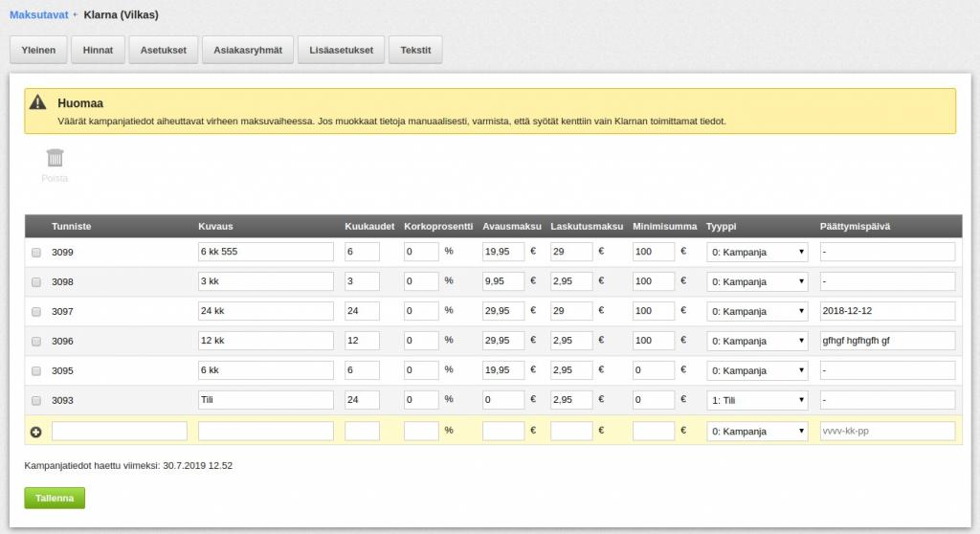
Task: Open the Tyyppi dropdown for row 3097
Action: click(757, 311)
